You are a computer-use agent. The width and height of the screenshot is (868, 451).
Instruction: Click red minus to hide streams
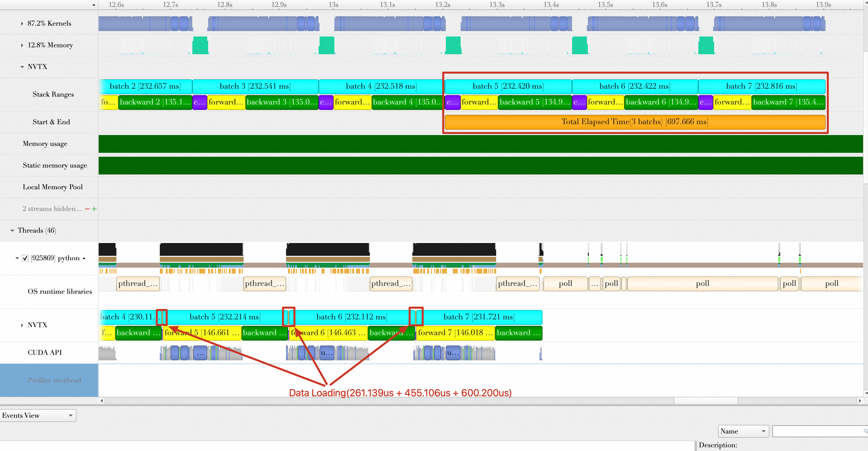pos(87,209)
